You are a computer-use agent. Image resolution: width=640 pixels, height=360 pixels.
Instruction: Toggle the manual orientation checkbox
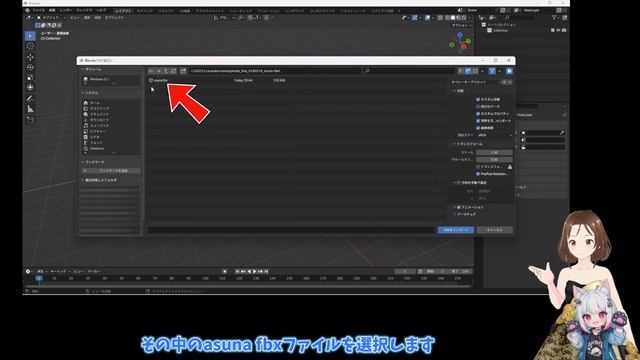point(459,183)
